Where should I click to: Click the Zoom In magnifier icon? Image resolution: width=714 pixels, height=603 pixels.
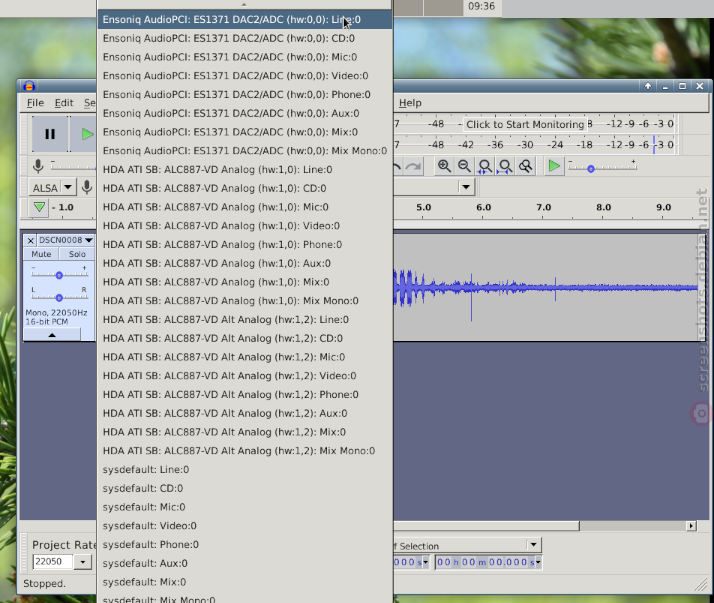(x=444, y=166)
